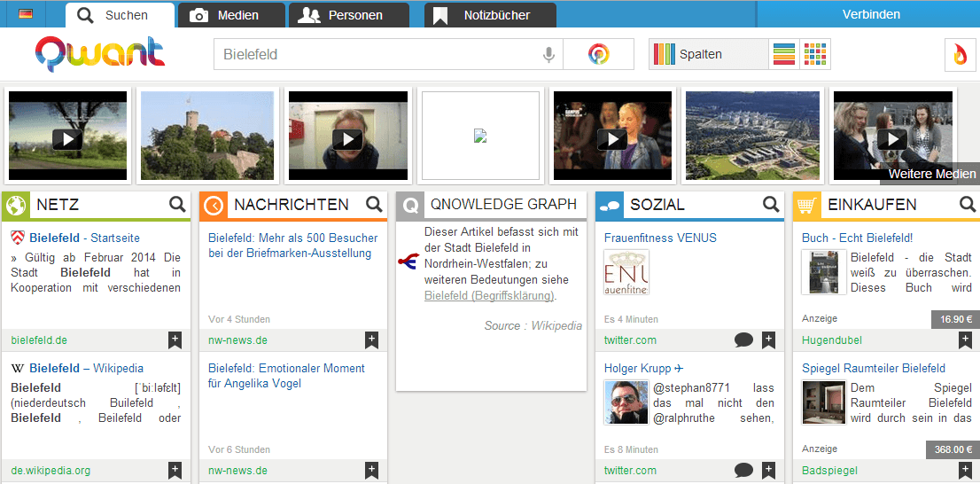
Task: Bookmark the Badspiegel shopping item
Action: (x=966, y=470)
